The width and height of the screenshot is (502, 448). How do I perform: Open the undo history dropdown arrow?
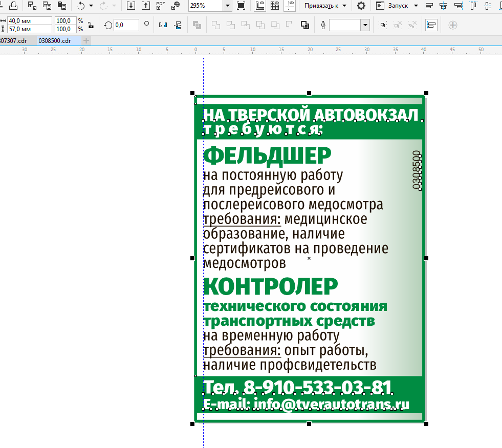[x=91, y=6]
